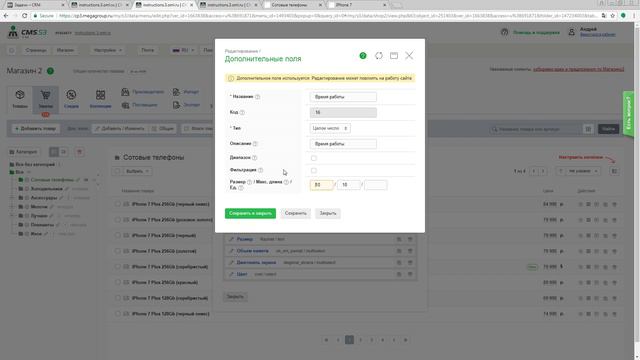Open Заказы cart icon in shop toolbar

pyautogui.click(x=45, y=99)
